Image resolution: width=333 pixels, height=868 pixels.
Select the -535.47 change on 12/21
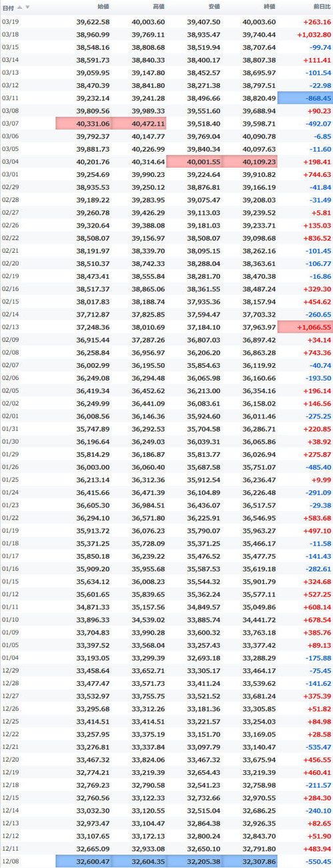318,748
